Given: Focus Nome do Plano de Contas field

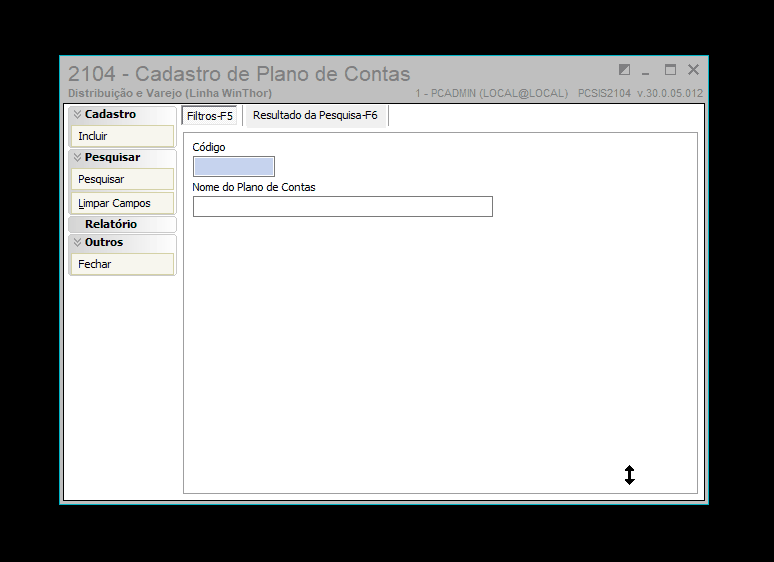Looking at the screenshot, I should [x=343, y=206].
